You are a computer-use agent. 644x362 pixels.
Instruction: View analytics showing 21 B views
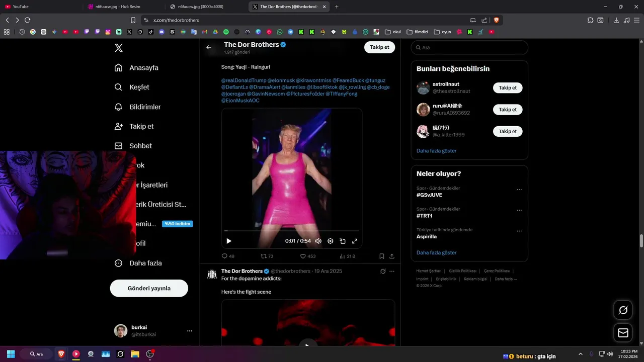[347, 256]
